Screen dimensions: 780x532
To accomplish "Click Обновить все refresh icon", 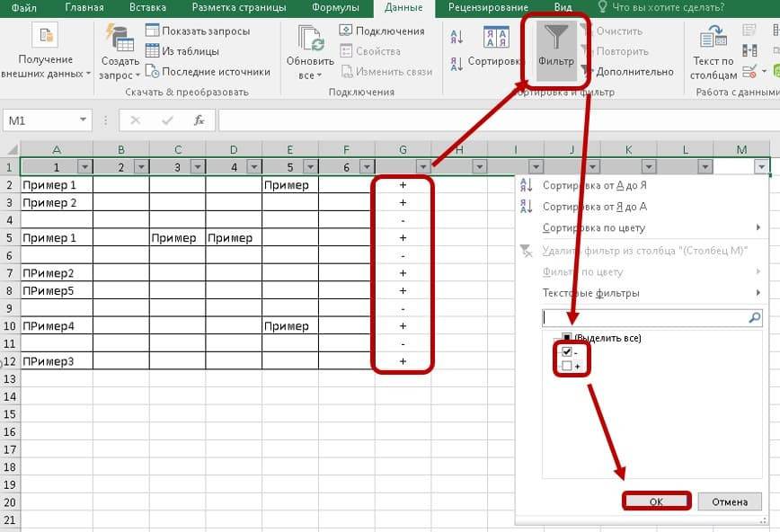I will pos(311,38).
